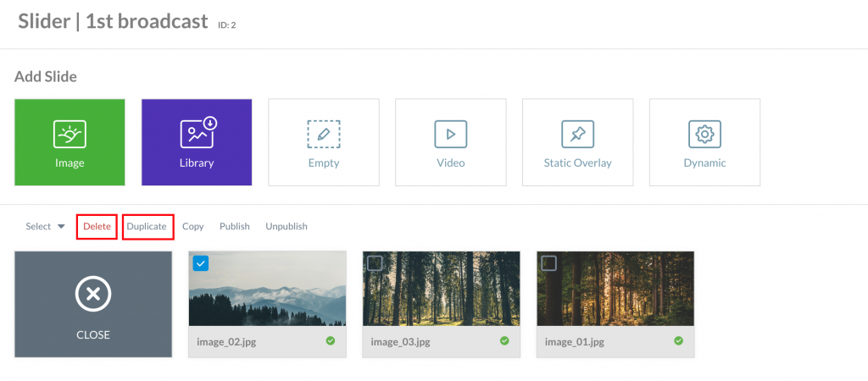Uncheck the image_02.jpg slide checkbox
The image size is (868, 381).
pos(201,264)
